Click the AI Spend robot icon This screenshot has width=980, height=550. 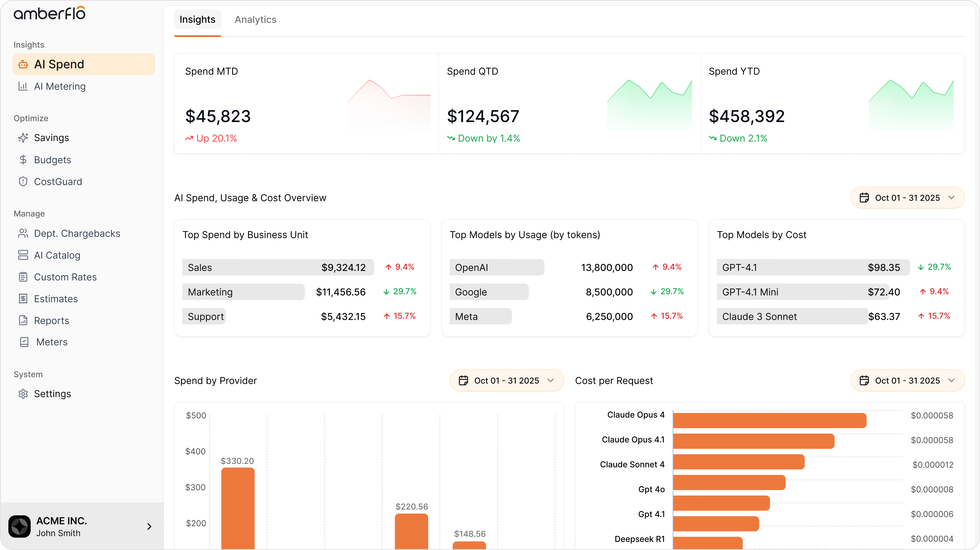click(x=23, y=64)
